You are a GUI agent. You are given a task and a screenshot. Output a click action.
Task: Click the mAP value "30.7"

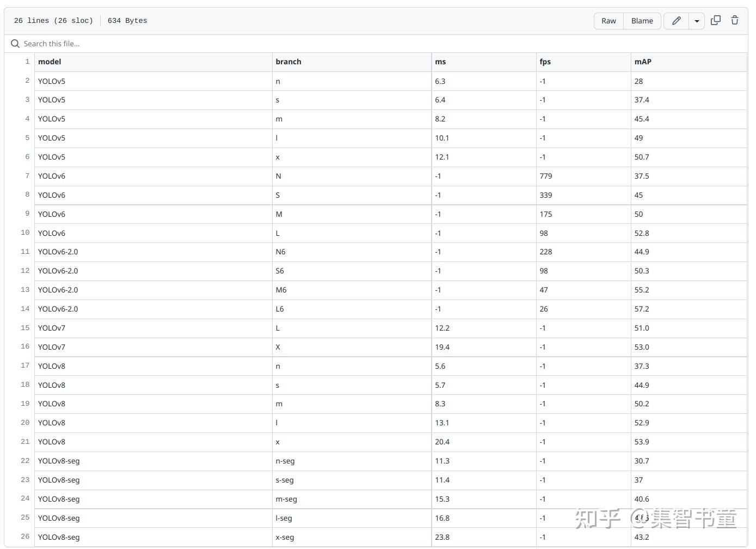click(642, 461)
